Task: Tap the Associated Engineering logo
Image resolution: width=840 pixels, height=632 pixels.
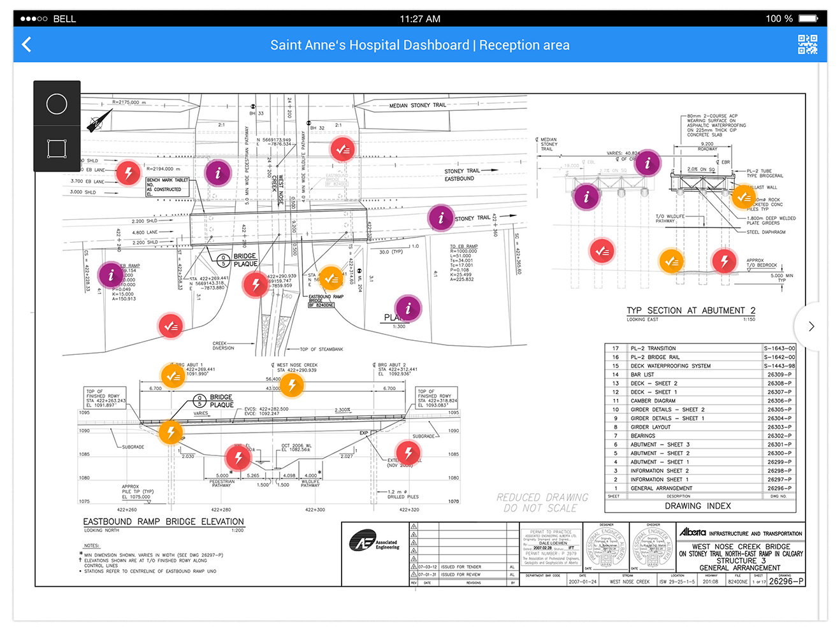Action: (374, 542)
